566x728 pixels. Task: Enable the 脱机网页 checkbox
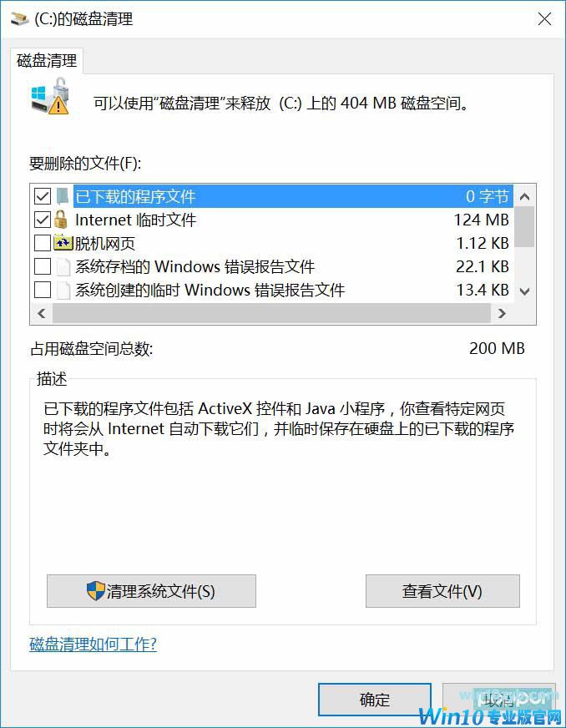pos(43,243)
